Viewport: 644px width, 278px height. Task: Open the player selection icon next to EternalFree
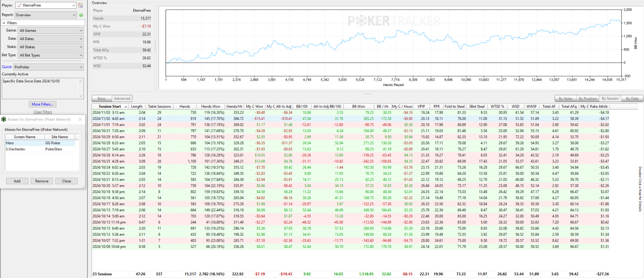[80, 5]
